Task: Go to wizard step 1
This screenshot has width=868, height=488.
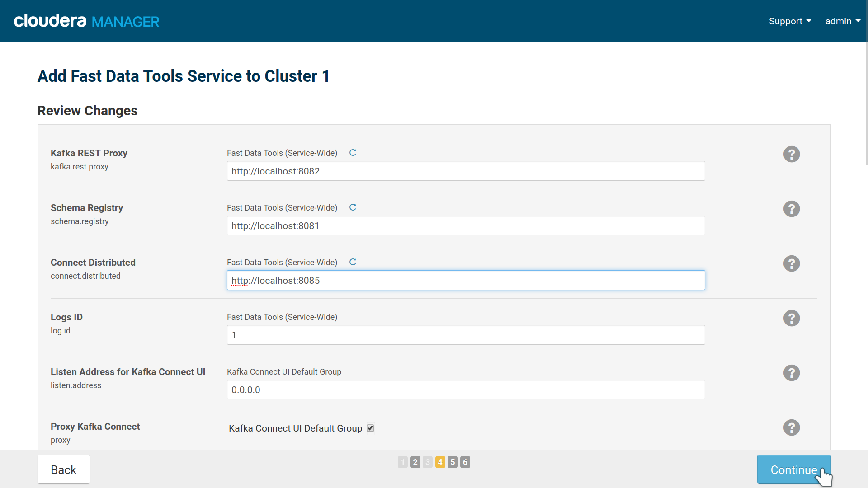Action: coord(403,462)
